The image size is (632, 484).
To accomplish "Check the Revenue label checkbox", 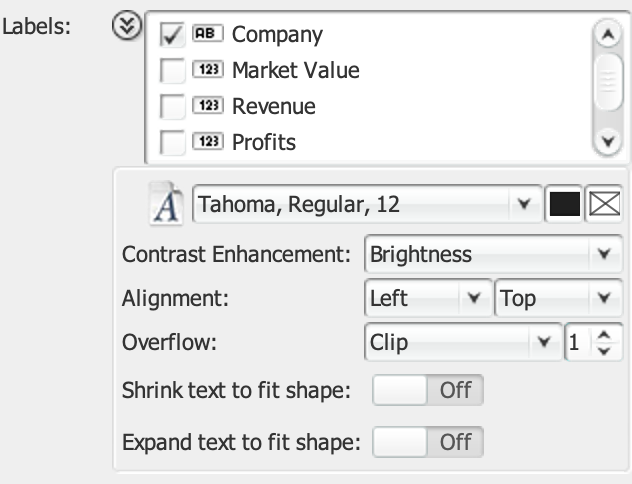I will [173, 106].
